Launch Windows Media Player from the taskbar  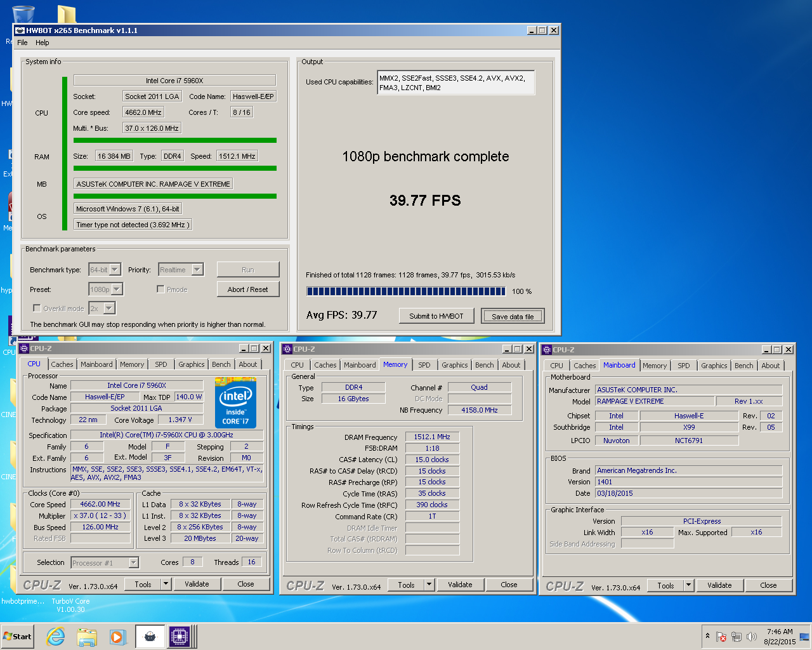tap(117, 637)
